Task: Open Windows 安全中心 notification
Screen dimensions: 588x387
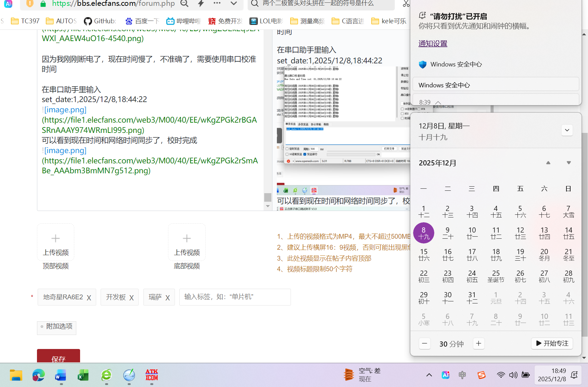Action: coord(496,85)
